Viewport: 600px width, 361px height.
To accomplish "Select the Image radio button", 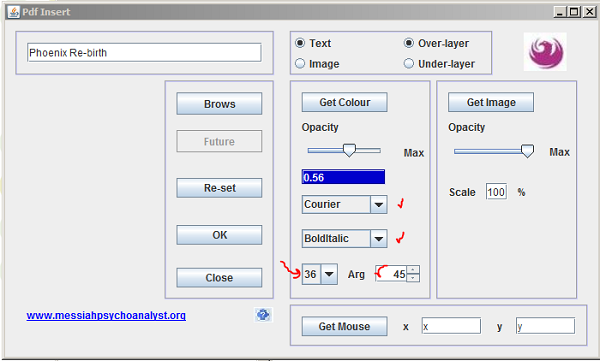I will click(300, 63).
